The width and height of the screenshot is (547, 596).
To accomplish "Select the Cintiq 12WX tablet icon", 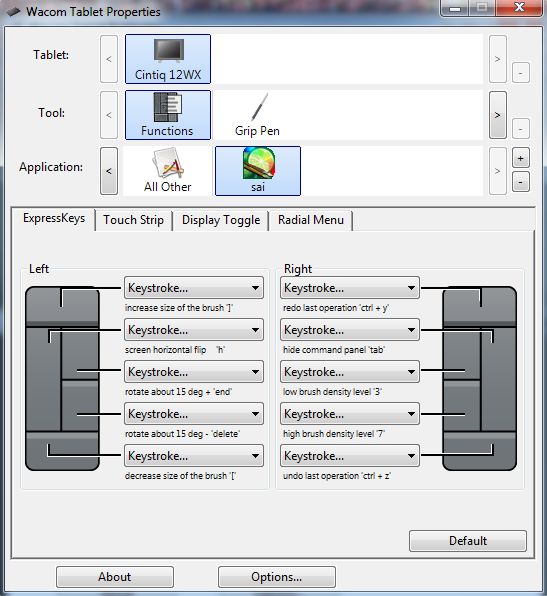I will (168, 59).
